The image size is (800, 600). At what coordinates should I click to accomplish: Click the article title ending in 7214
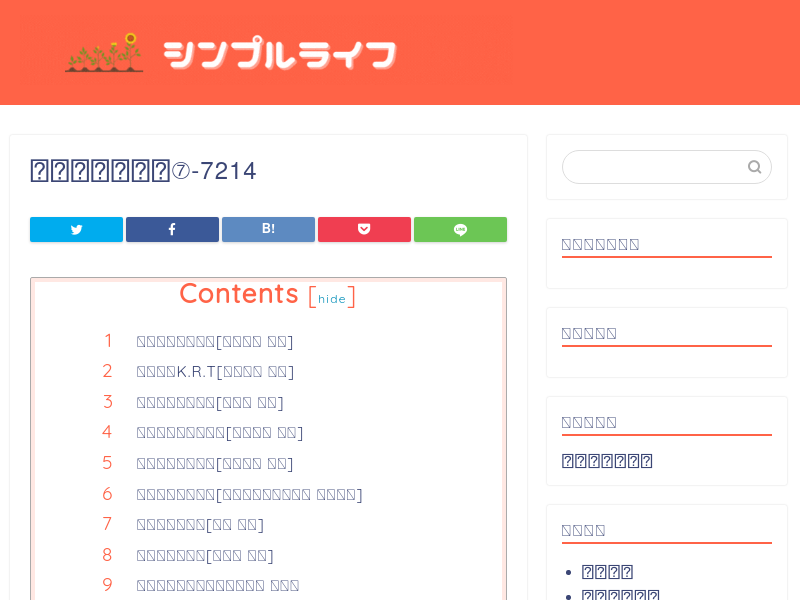tap(143, 171)
